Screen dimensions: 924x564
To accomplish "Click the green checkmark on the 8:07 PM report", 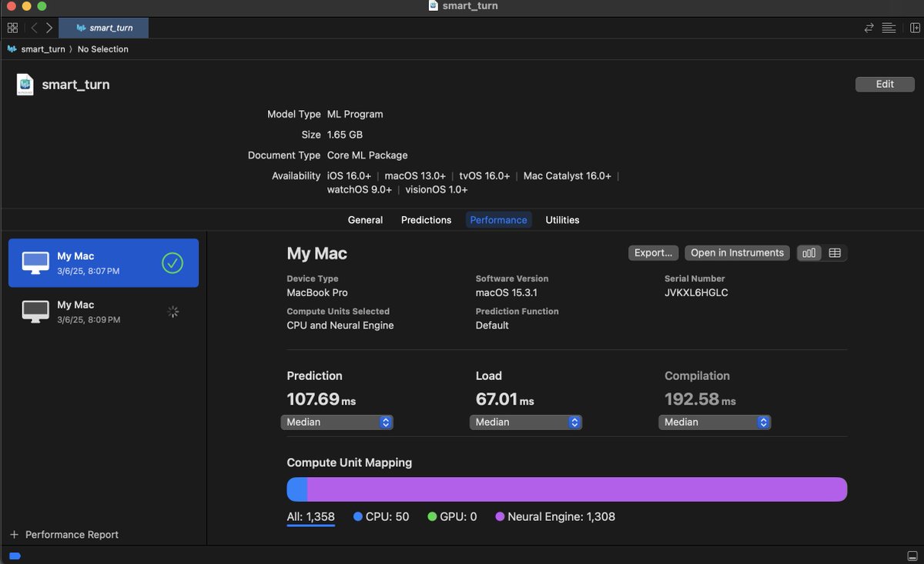I will click(172, 263).
